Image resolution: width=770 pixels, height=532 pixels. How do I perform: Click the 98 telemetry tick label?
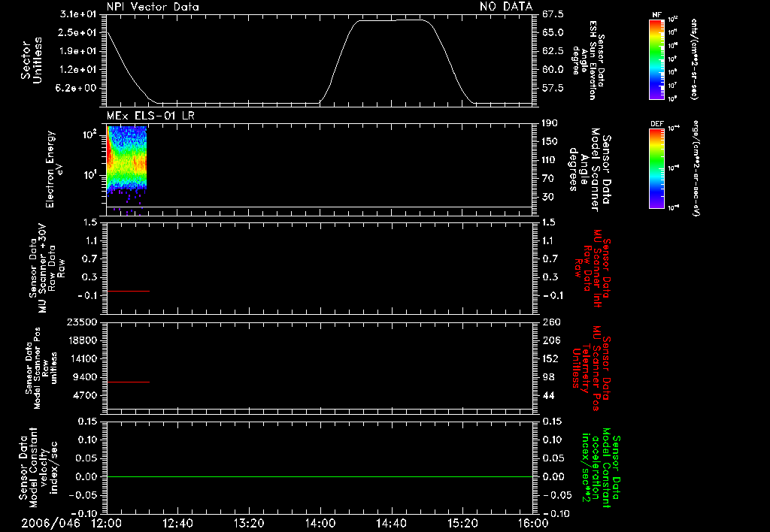pyautogui.click(x=548, y=377)
